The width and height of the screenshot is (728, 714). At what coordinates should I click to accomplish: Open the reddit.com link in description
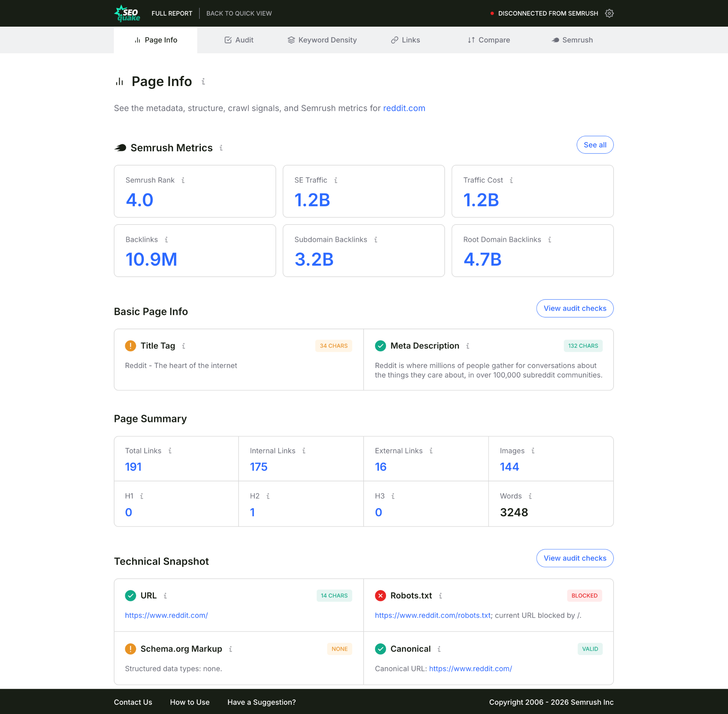pyautogui.click(x=404, y=108)
